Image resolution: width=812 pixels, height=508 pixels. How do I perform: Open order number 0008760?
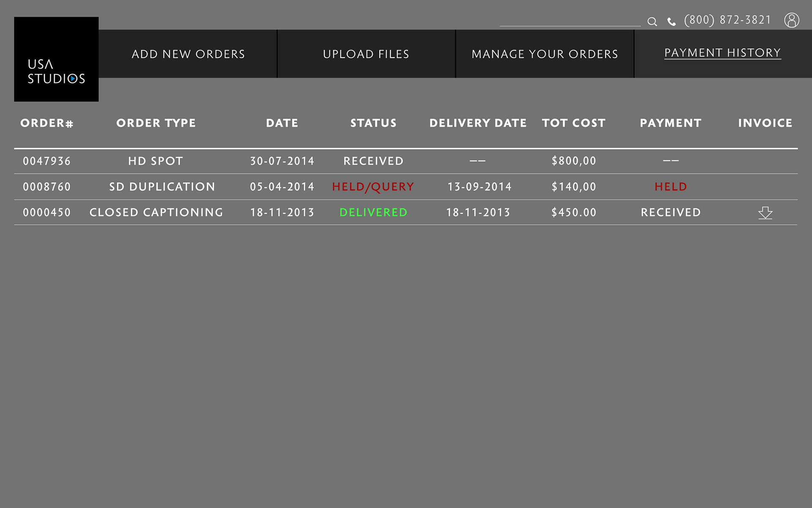pos(47,187)
